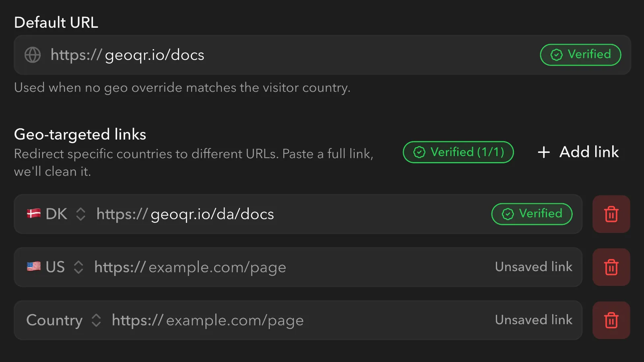Image resolution: width=644 pixels, height=362 pixels.
Task: Click Unsaved link label on US row
Action: [x=533, y=267]
